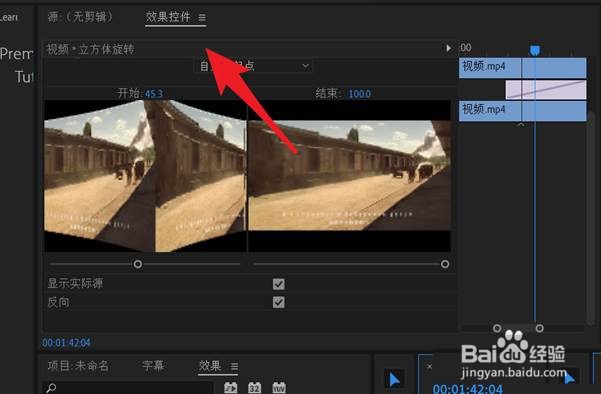Viewport: 601px width, 394px height.
Task: Collapse the small chevron under the clips
Action: (x=521, y=125)
